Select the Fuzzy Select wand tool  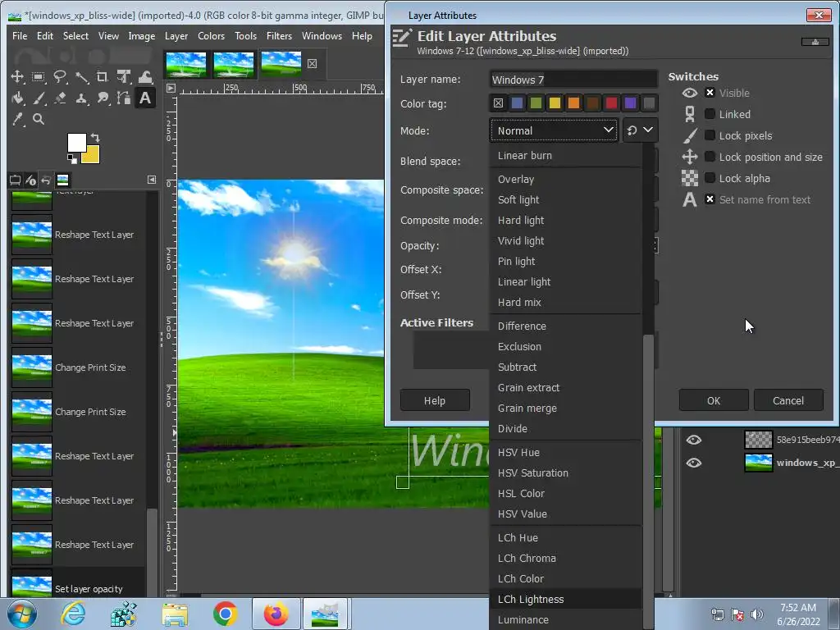point(81,76)
